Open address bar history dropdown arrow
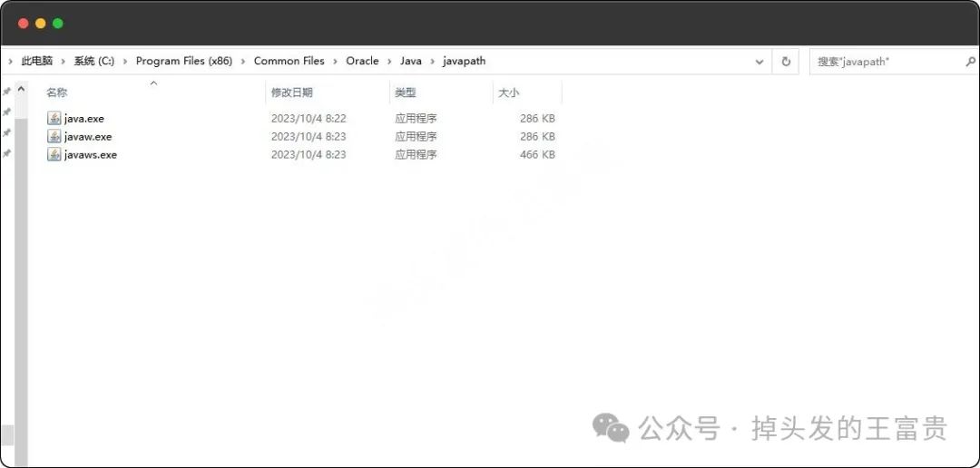 (x=759, y=62)
